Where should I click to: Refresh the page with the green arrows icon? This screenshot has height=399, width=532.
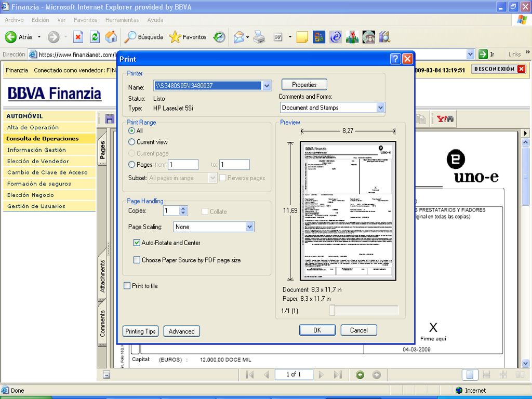[95, 37]
